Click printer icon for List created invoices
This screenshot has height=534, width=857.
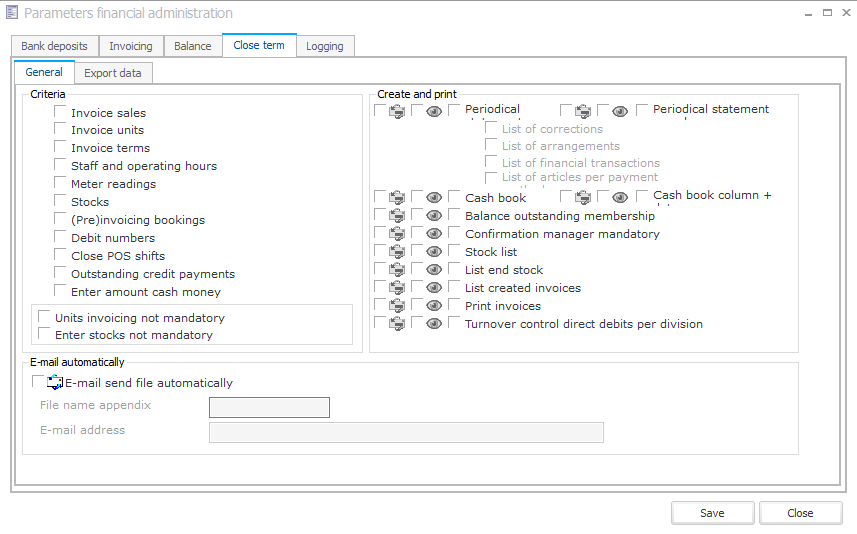pos(397,287)
